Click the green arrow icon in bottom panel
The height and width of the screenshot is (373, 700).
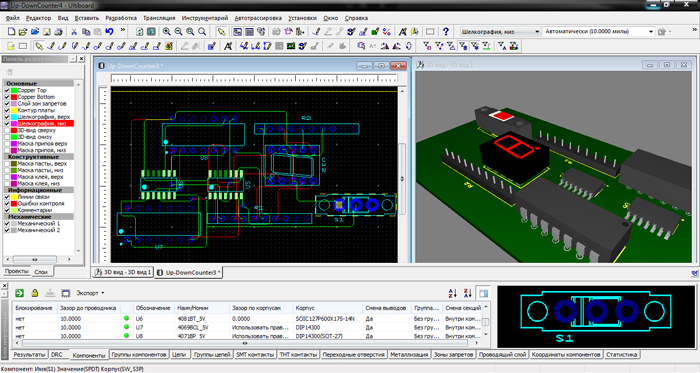19,293
